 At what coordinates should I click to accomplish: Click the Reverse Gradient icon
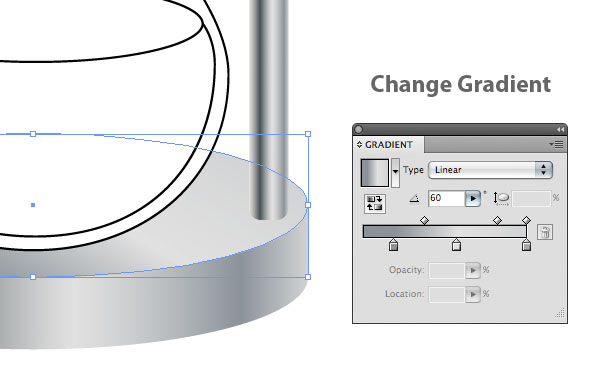(375, 204)
